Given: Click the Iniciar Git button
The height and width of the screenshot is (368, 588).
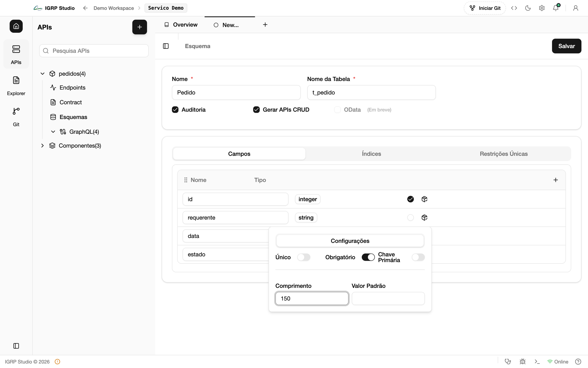Looking at the screenshot, I should pos(485,8).
